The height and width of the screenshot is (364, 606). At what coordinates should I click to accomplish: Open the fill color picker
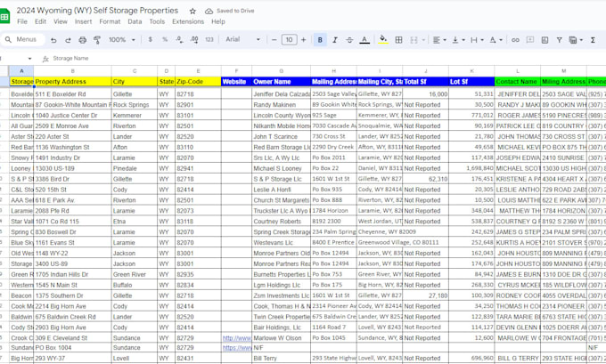(383, 39)
